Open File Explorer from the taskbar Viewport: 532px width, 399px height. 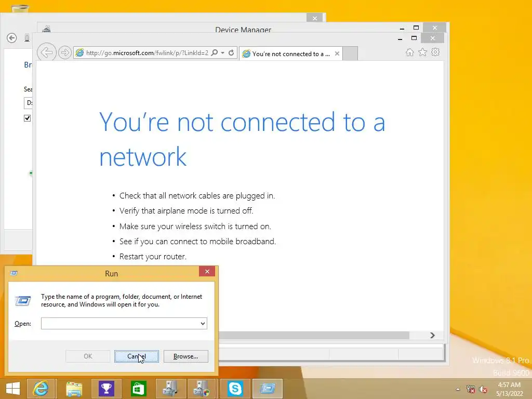point(74,389)
